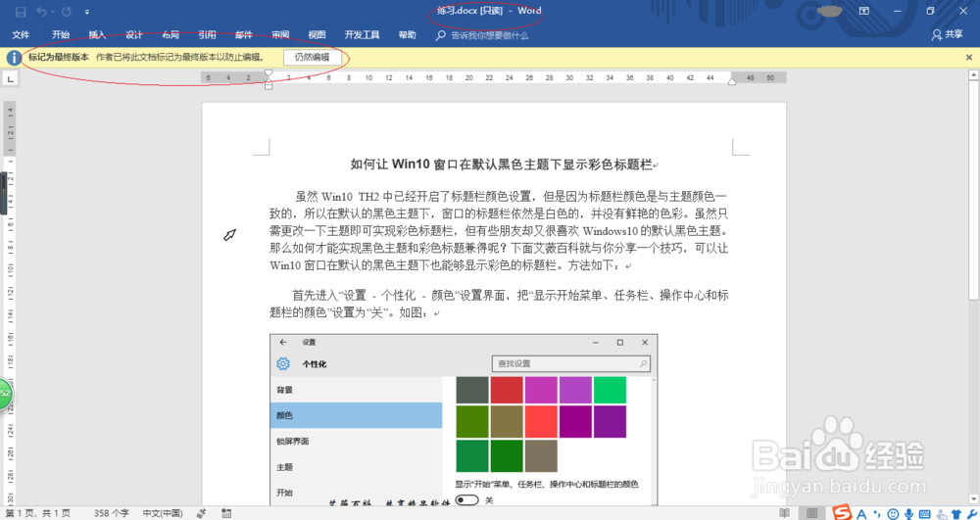Screen dimensions: 980x520
Task: Select 颜色 in Settings sidebar
Action: click(357, 415)
